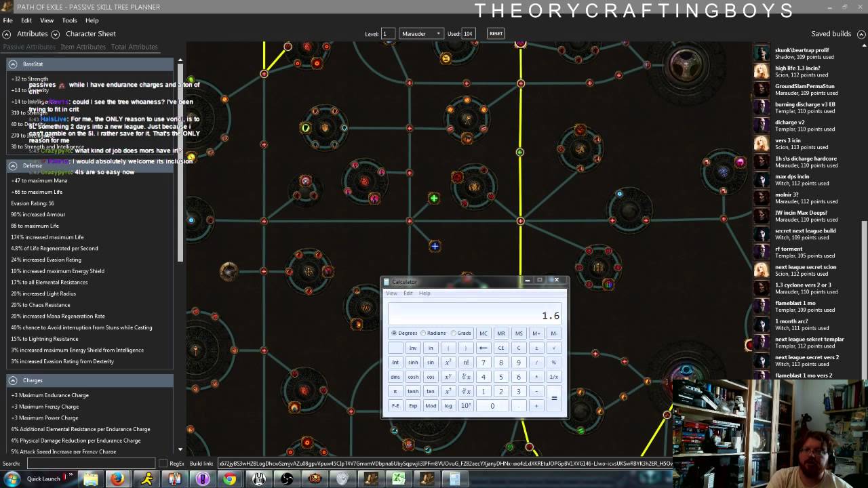Select the Degrees radio button in Calculator

point(394,333)
